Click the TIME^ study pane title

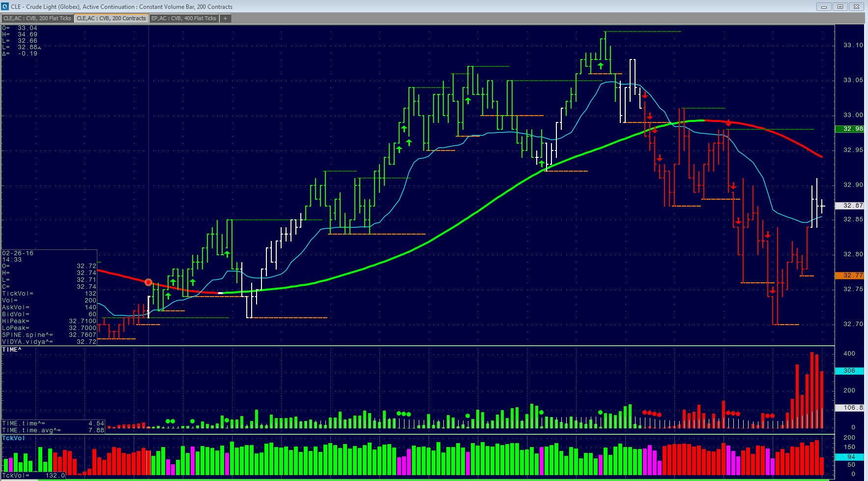[12, 350]
